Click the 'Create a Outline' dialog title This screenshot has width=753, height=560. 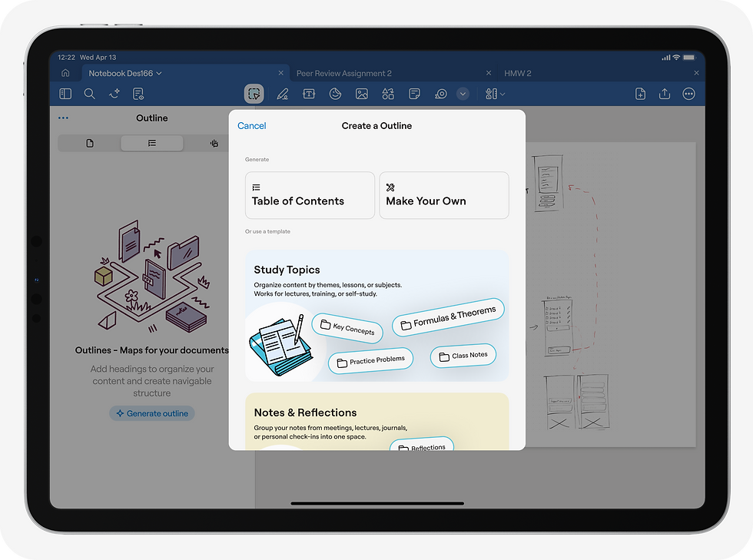[377, 126]
